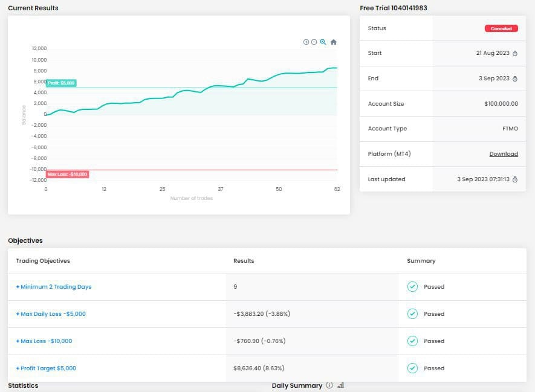
Task: Expand Max Daily Loss -$5,000 objective
Action: [51, 314]
